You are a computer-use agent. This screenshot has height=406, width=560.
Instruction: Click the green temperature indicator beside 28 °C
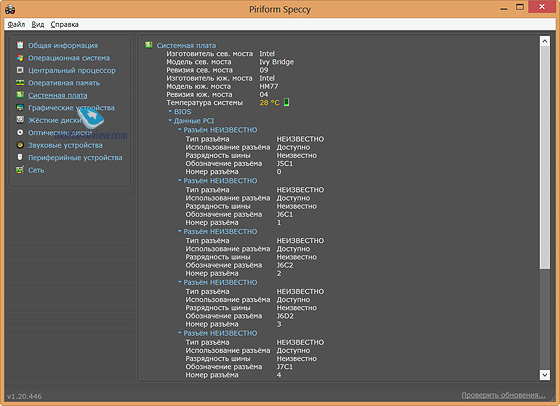[286, 102]
